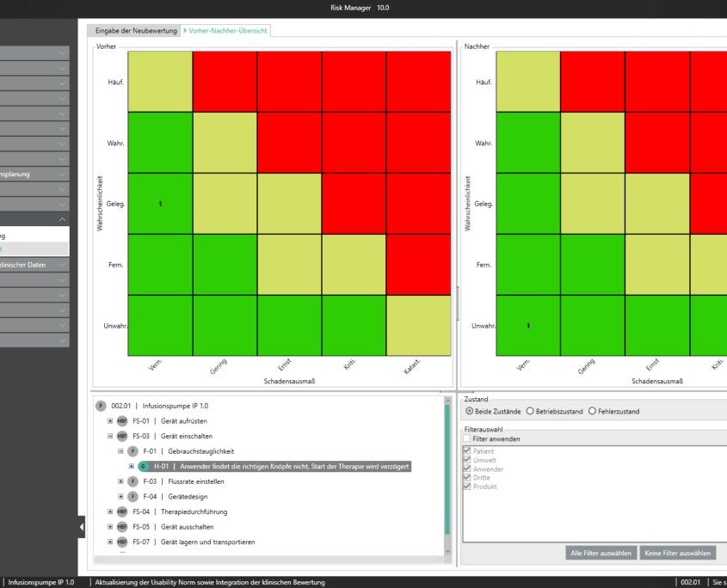
Task: Click the sidebar collapse arrow on left edge
Action: coord(82,526)
